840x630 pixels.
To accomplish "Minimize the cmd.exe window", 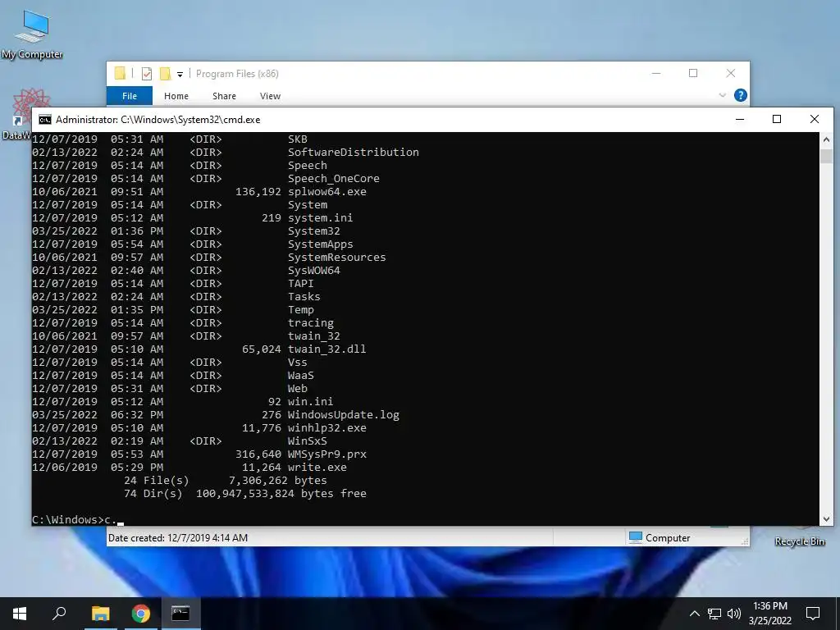I will (740, 120).
